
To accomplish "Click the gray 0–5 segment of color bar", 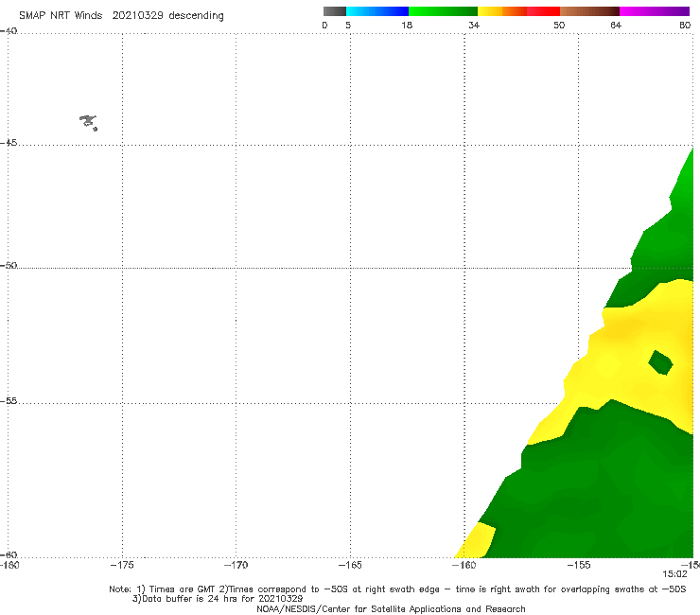I will pos(335,11).
